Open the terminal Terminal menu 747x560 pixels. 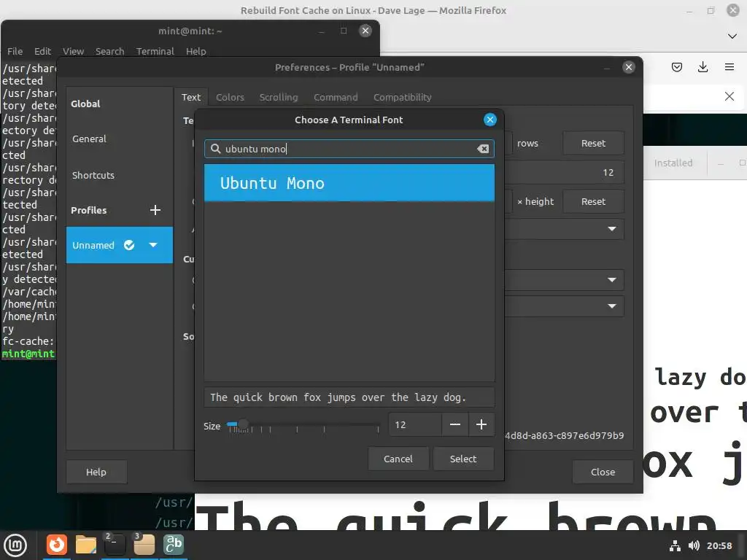(x=155, y=52)
